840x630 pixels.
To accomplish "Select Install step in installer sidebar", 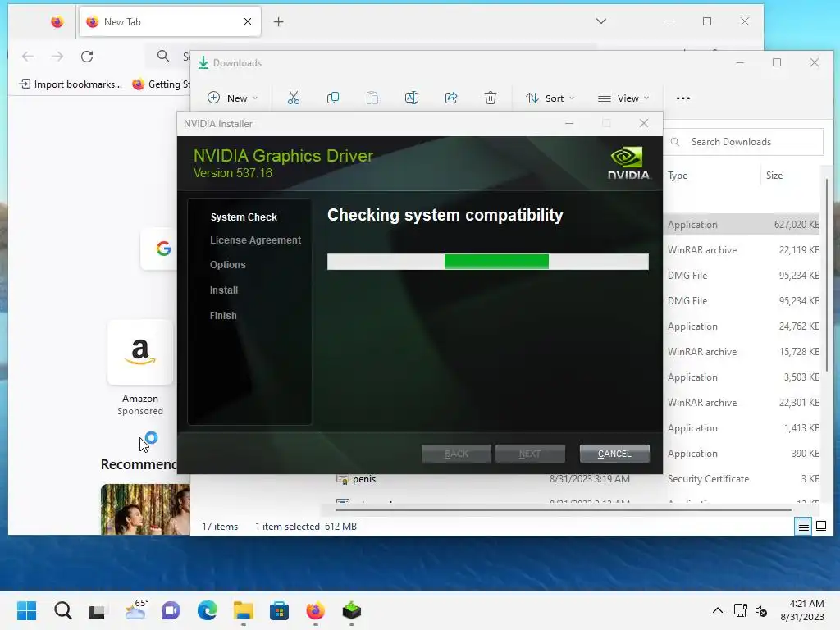I will [224, 290].
